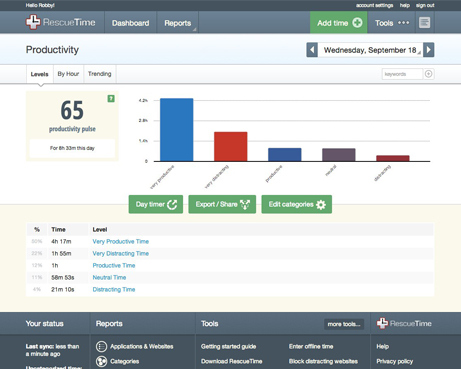461x369 pixels.
Task: Go to next day arrow
Action: [x=429, y=50]
